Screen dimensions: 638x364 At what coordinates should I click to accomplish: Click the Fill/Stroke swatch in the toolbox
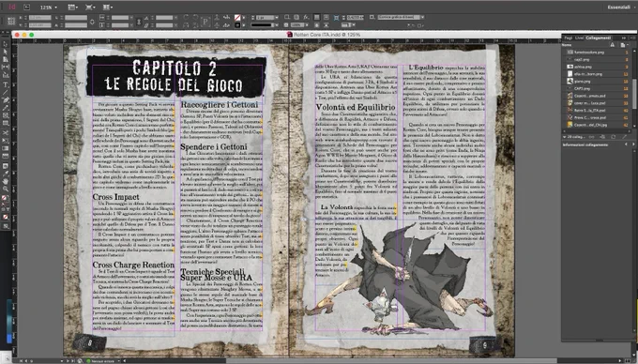tap(5, 199)
